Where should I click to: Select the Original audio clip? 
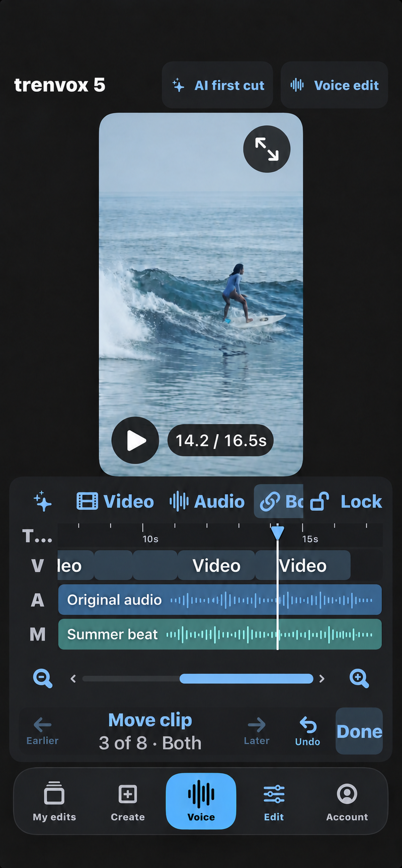[220, 600]
